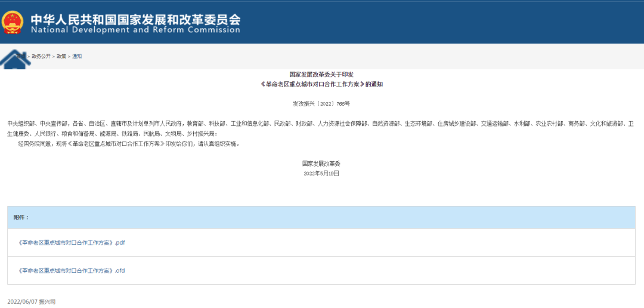Click the body sentence starting with 经国务院同意
This screenshot has width=644, height=308.
[x=128, y=144]
